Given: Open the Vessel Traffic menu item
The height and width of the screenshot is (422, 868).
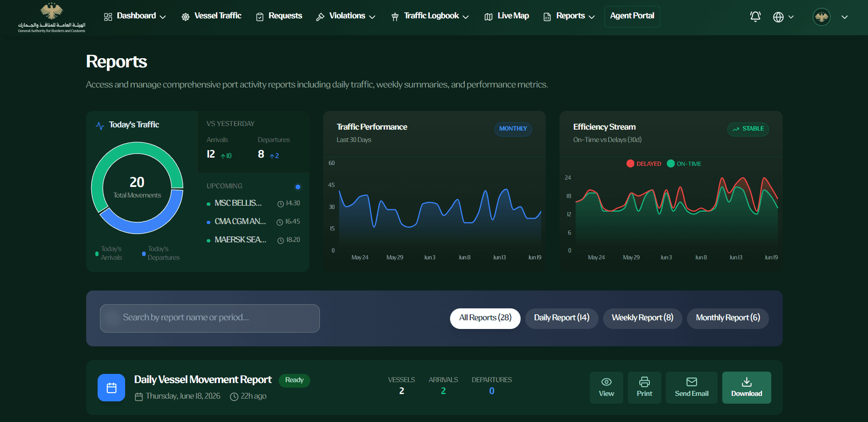Looking at the screenshot, I should click(x=212, y=16).
